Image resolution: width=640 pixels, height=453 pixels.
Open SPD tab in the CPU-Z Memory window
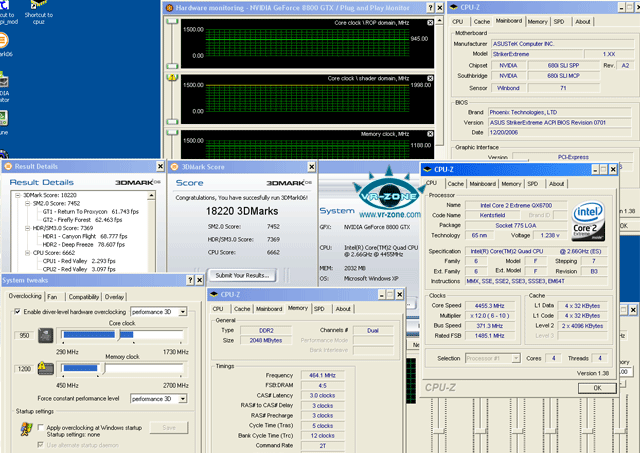(x=319, y=309)
